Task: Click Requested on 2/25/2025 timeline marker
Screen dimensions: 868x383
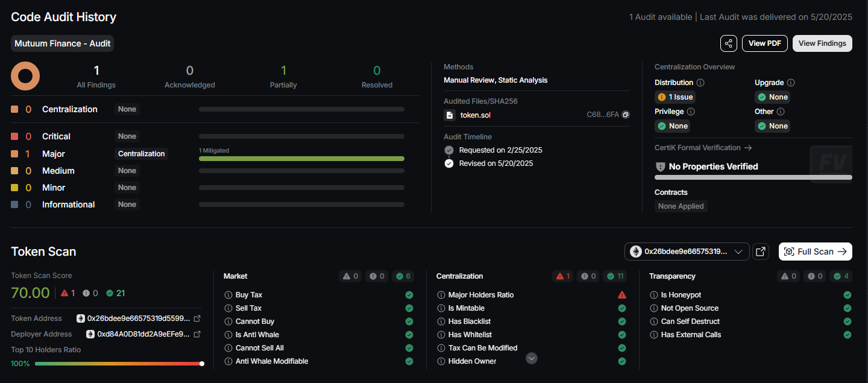Action: pos(449,150)
